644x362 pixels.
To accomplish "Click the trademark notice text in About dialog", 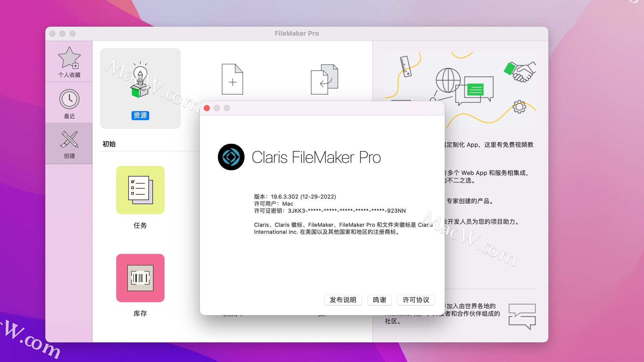I will click(343, 228).
